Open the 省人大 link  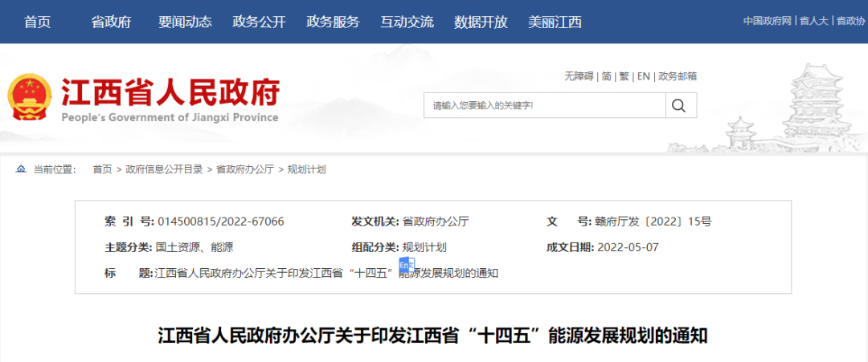814,21
